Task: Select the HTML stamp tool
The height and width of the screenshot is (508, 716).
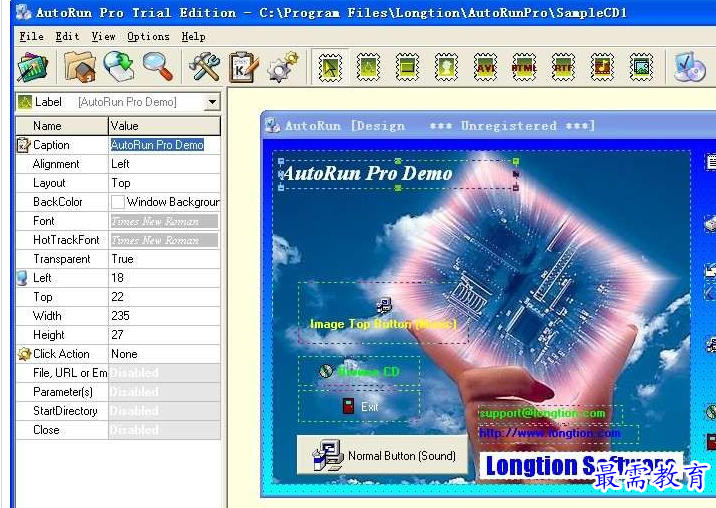Action: (524, 67)
